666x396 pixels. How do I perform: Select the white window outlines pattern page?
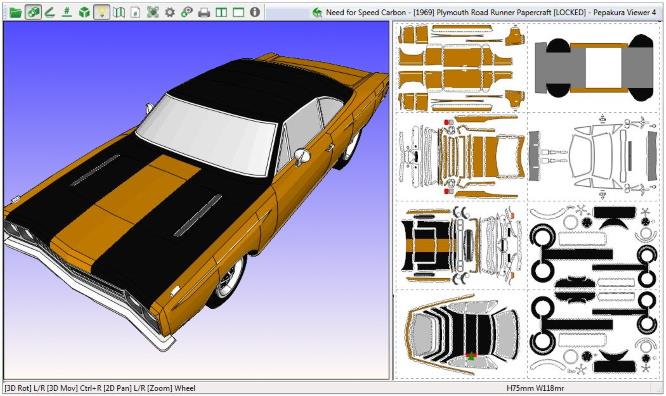point(594,157)
